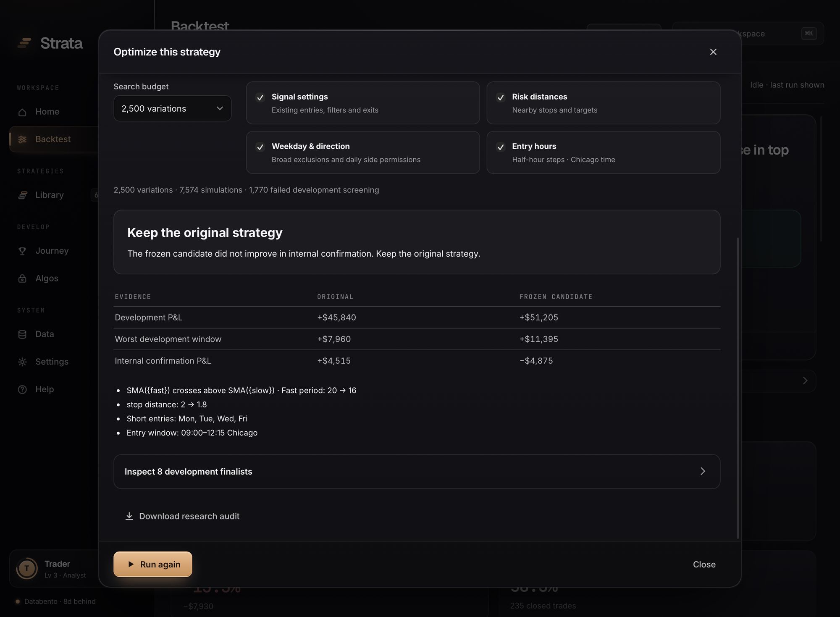Click the download arrow icon for research audit
This screenshot has width=840, height=617.
click(129, 516)
